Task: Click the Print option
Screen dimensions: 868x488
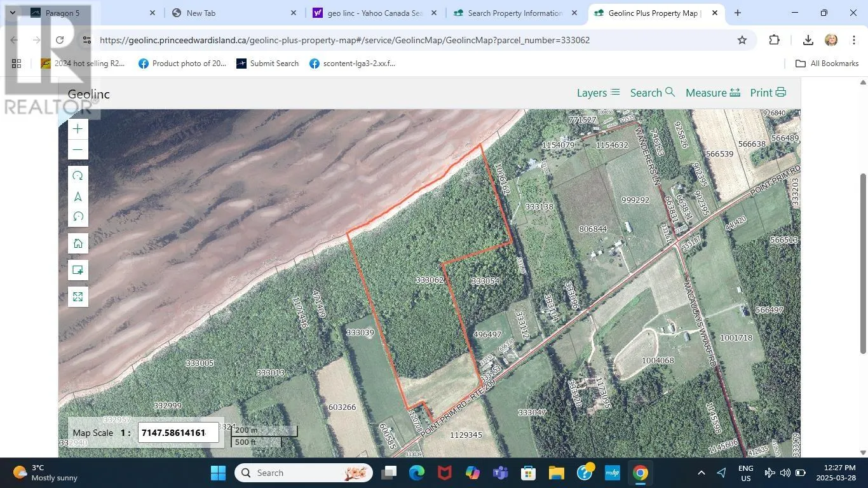Action: point(767,93)
